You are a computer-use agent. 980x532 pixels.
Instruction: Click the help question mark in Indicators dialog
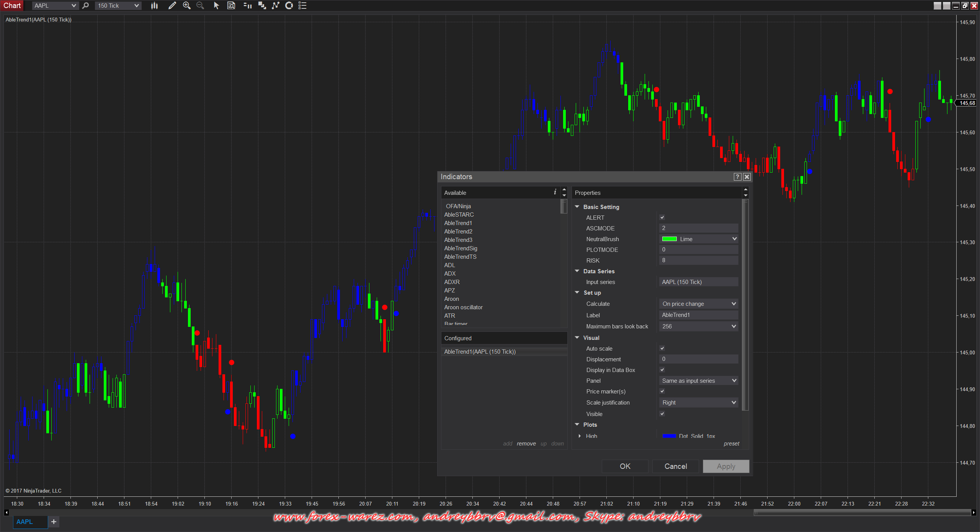tap(737, 177)
